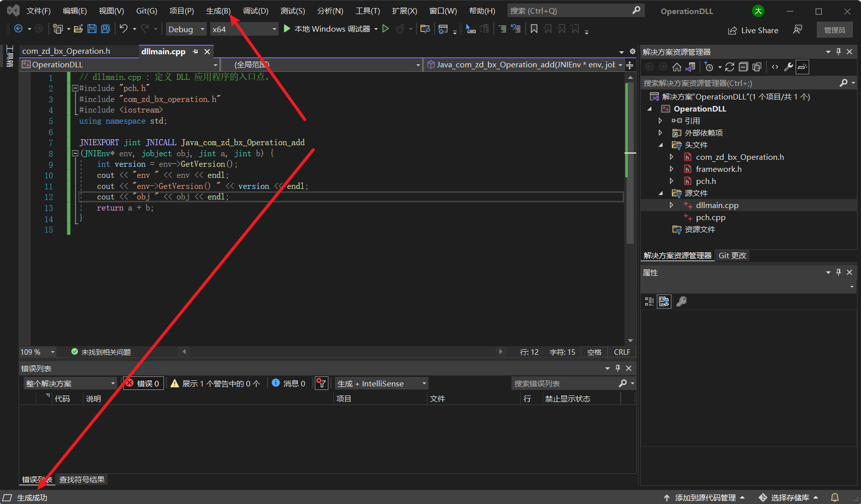Screen dimensions: 861x504
Task: Click the pending changes filter clock icon
Action: point(709,67)
